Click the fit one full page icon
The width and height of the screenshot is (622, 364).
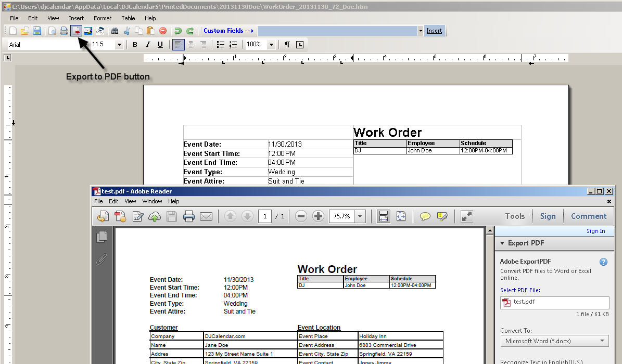coord(401,216)
